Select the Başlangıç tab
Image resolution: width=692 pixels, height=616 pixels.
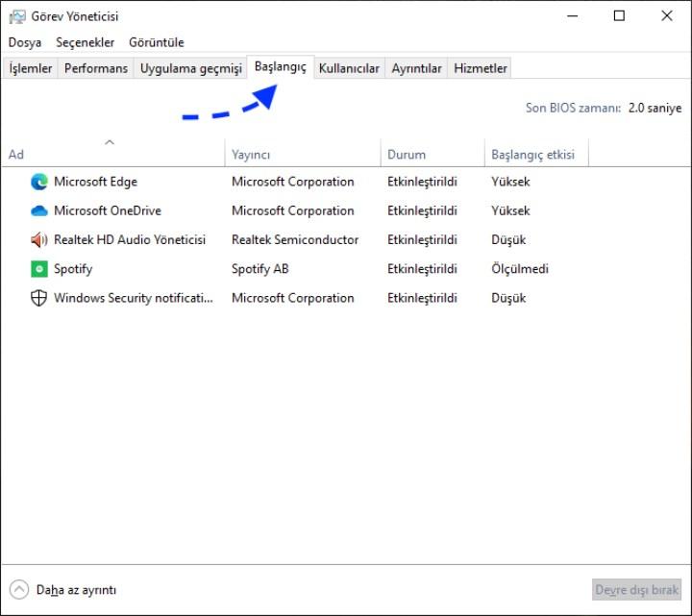point(281,67)
